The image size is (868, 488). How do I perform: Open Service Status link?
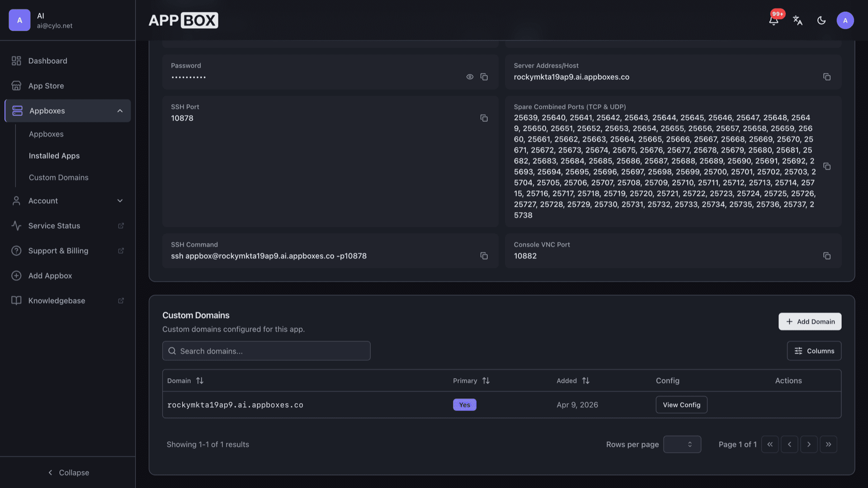(x=68, y=226)
